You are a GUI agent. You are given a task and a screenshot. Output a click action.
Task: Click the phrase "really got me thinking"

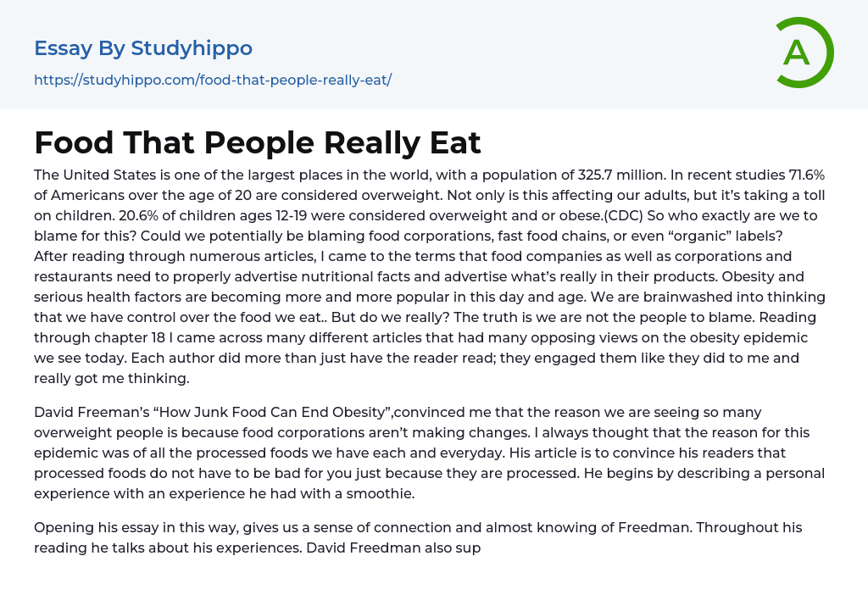(x=112, y=378)
